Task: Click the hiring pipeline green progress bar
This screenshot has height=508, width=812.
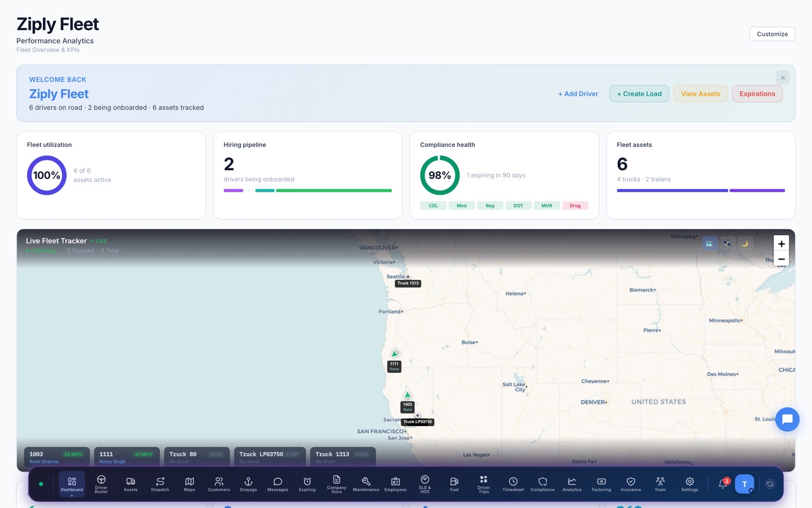Action: pyautogui.click(x=334, y=190)
